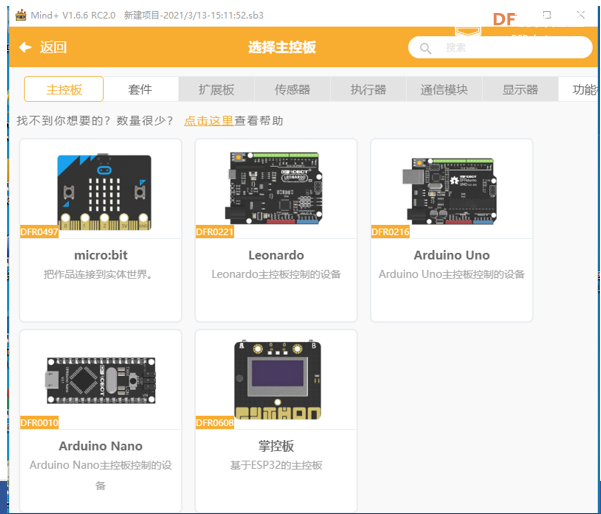Open the partially visible 功能 tab
The height and width of the screenshot is (514, 601).
[579, 89]
